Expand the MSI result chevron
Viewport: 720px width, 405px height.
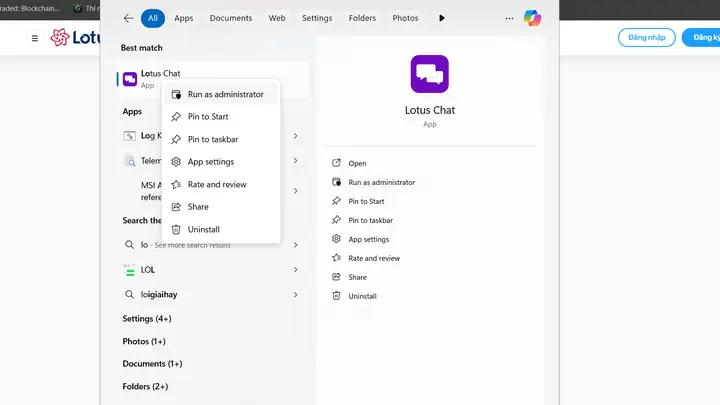pyautogui.click(x=296, y=191)
